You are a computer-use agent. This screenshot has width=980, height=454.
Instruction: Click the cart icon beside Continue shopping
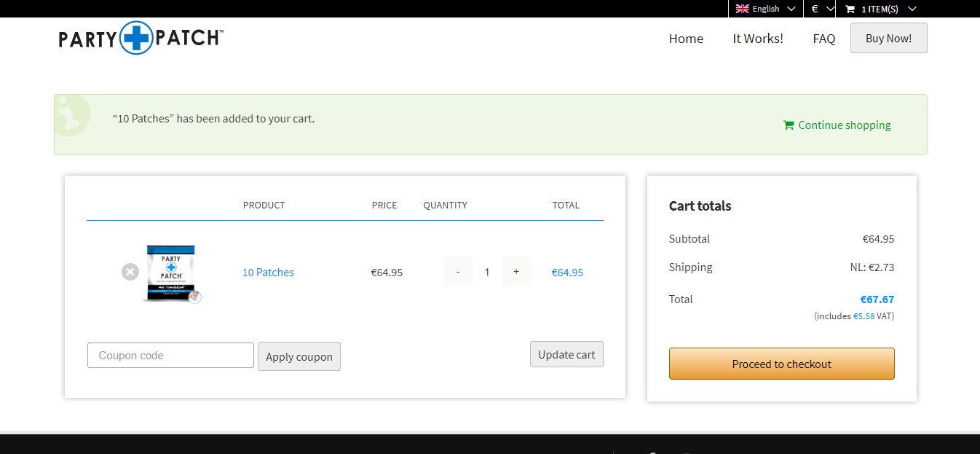[789, 125]
